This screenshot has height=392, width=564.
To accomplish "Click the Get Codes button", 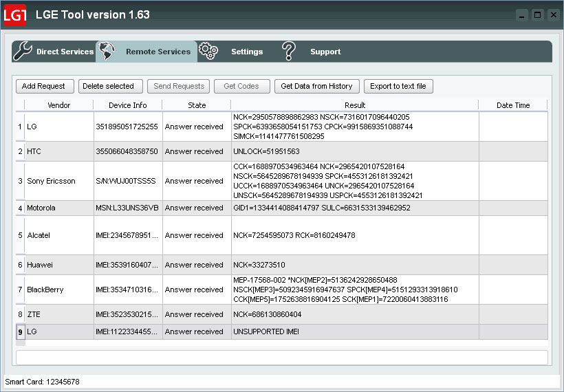I will [x=241, y=87].
